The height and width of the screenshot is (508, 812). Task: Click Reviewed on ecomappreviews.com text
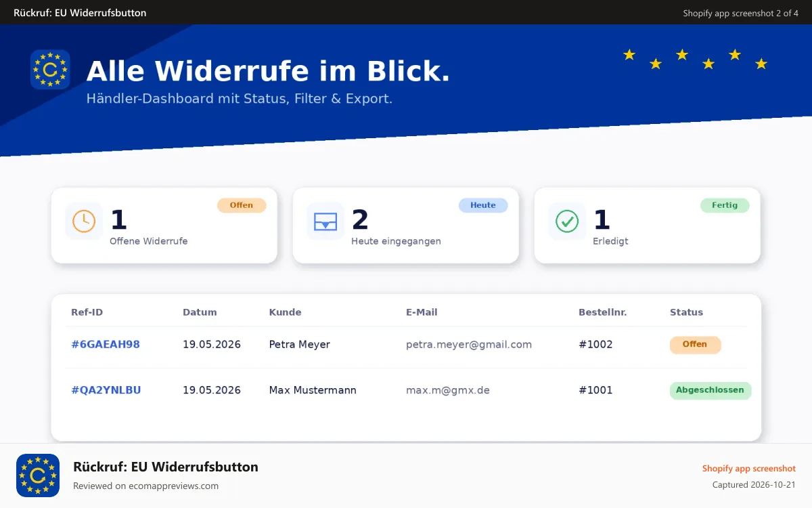[x=145, y=486]
